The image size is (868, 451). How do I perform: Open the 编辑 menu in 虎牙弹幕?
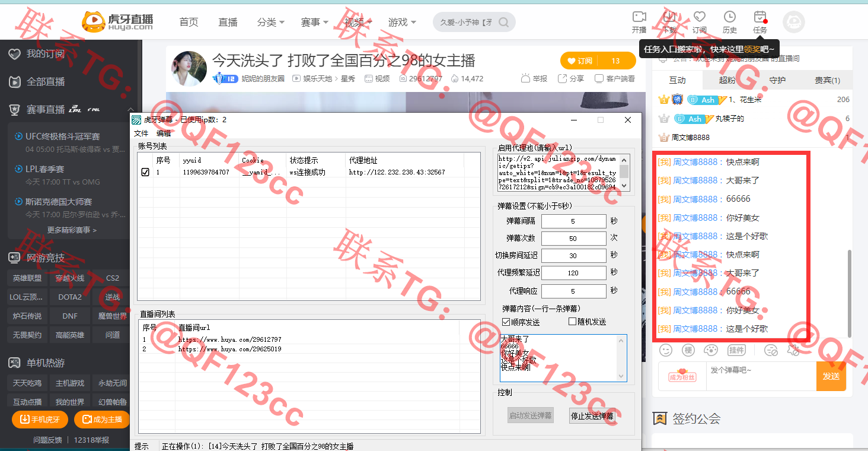164,134
